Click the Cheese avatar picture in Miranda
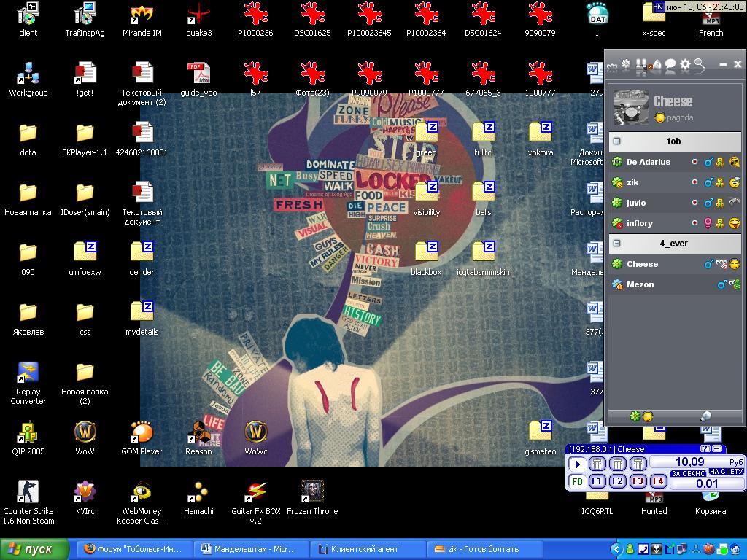Screen dimensions: 747x560 click(x=631, y=107)
